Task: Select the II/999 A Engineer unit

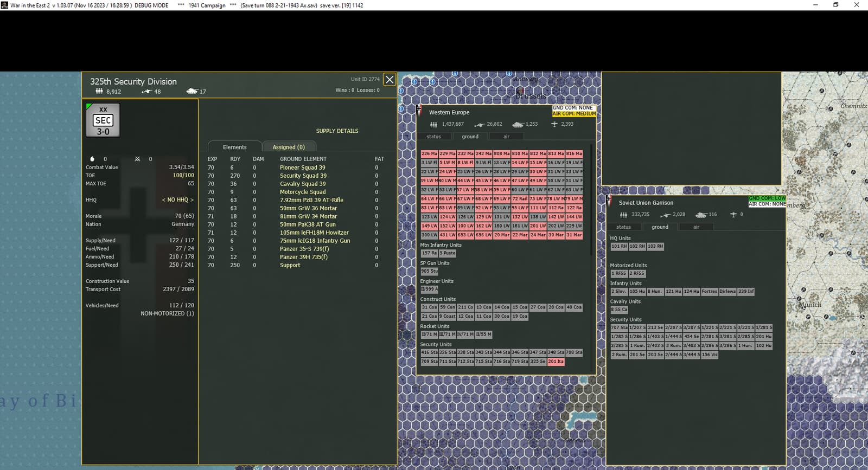Action: [x=429, y=289]
